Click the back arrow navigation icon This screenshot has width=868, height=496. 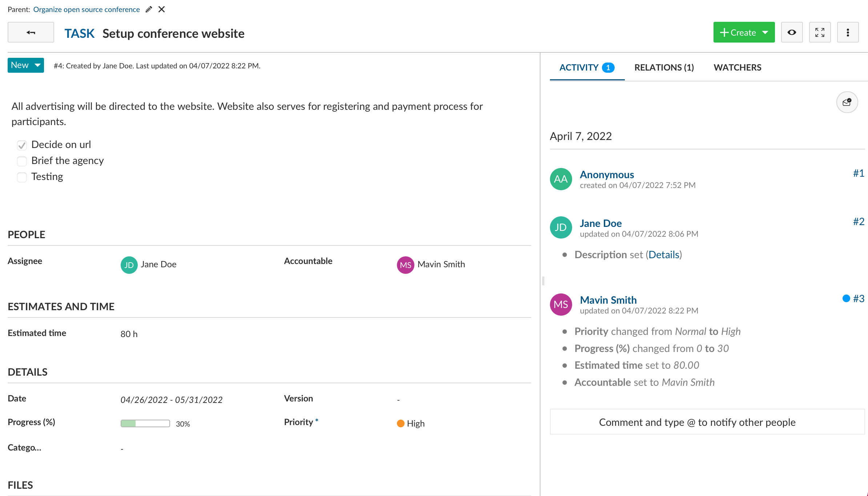pos(31,32)
